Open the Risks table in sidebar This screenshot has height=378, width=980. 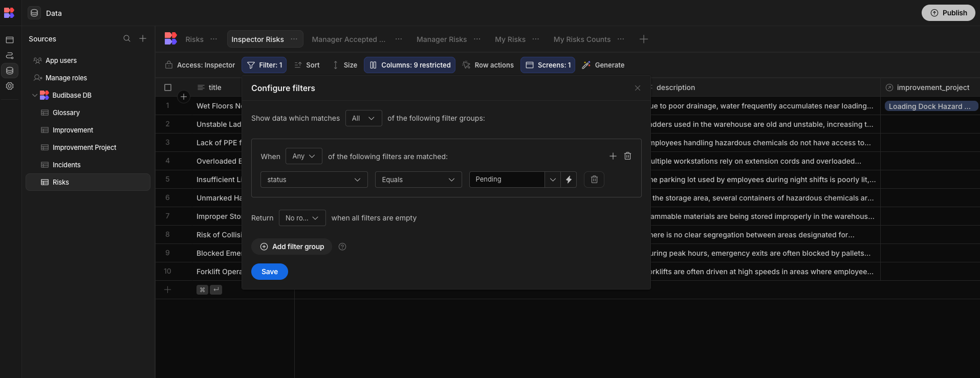(88, 182)
